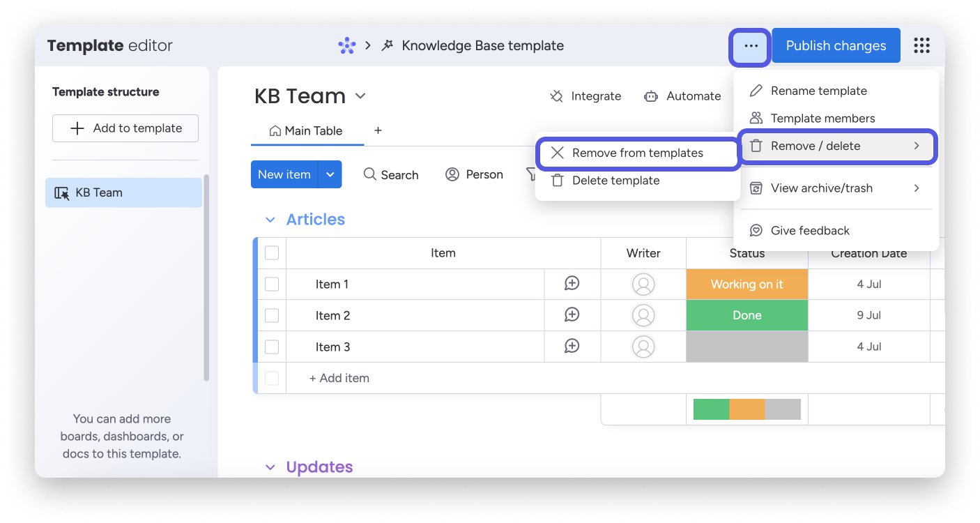
Task: Click + Add item below Item 3
Action: (x=339, y=377)
